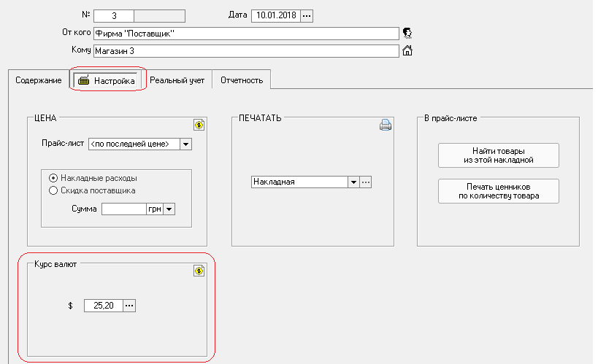Click the yellow currency icon in Курс валют

click(x=199, y=271)
